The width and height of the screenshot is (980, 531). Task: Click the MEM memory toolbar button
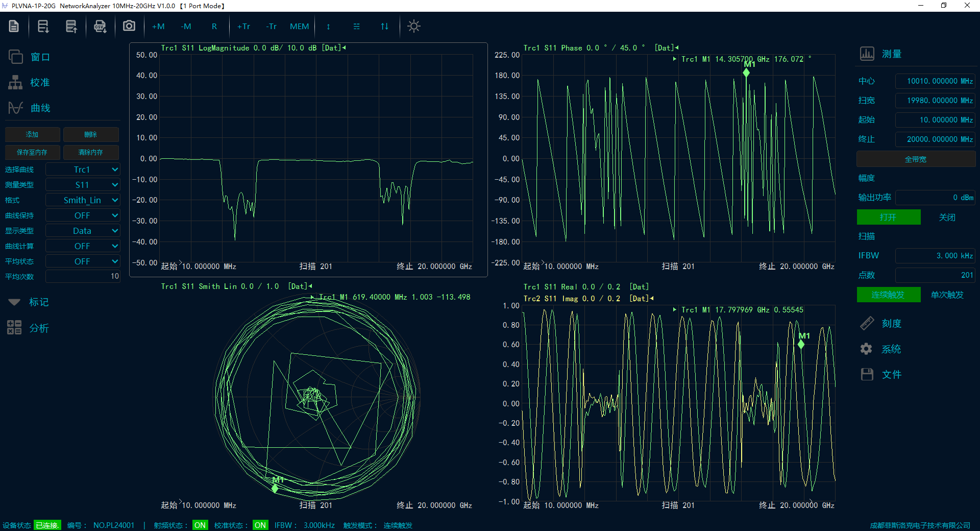pos(299,27)
